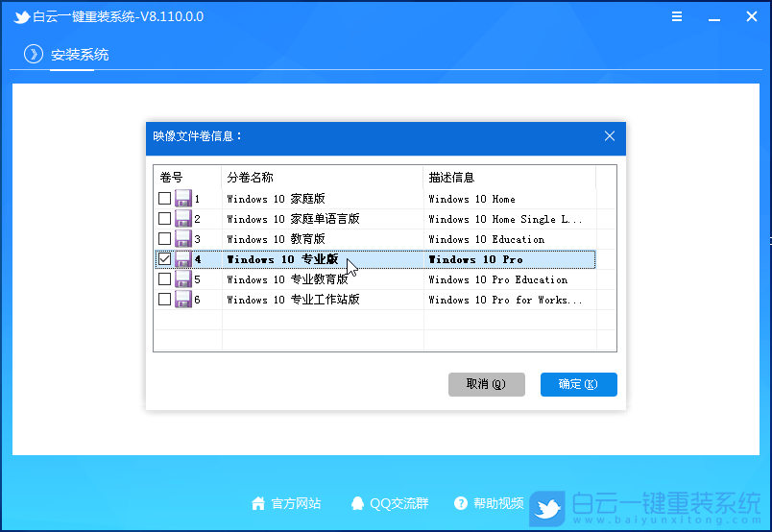Viewport: 772px width, 532px height.
Task: Click the disk icon for volume 1
Action: coord(183,199)
